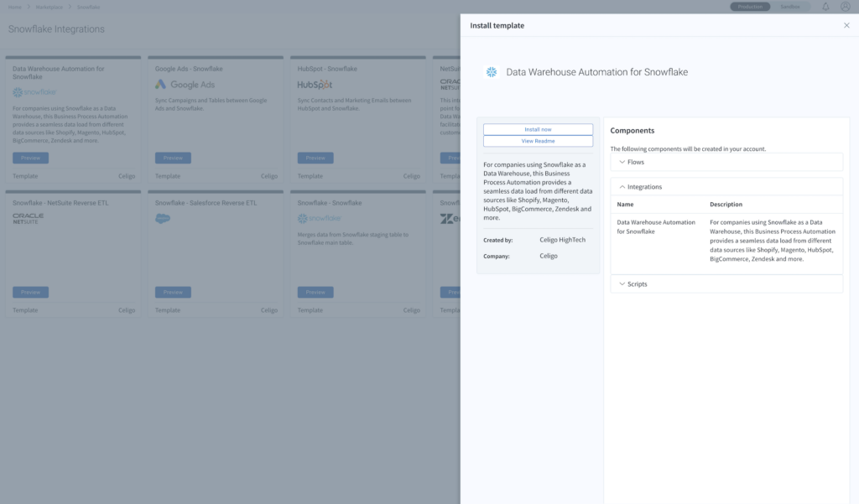Click the Snowflake logo beside template title
The height and width of the screenshot is (504, 859).
point(492,72)
